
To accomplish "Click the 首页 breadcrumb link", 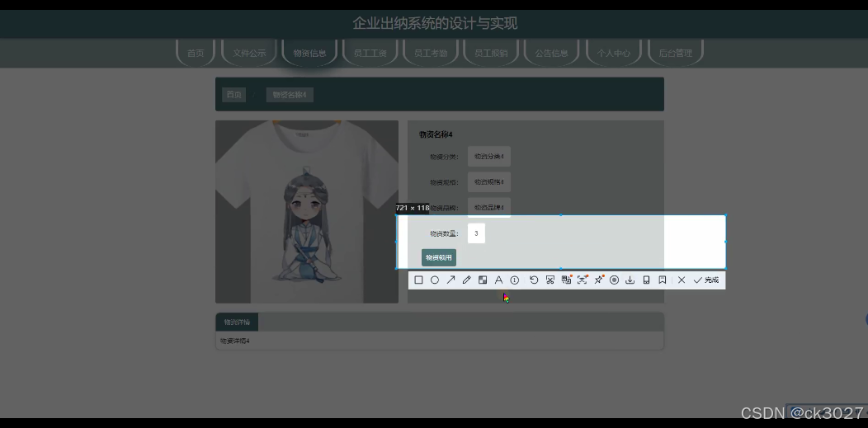I will point(234,95).
